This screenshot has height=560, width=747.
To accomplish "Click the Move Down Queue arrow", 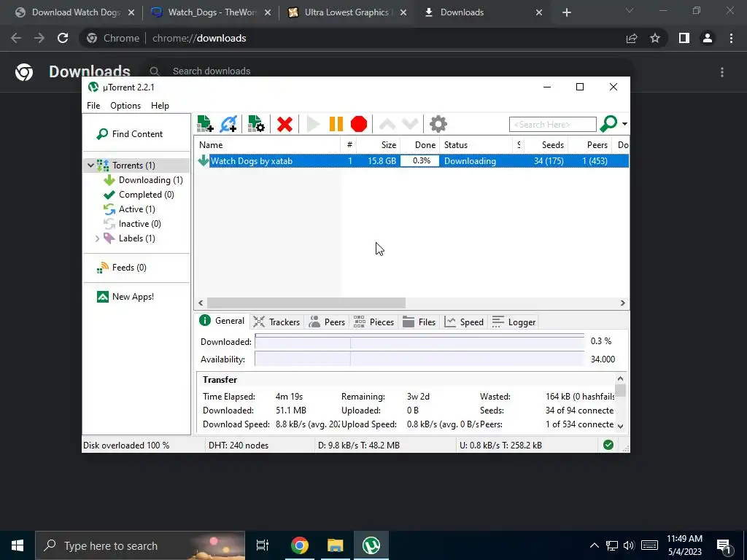I will point(410,124).
